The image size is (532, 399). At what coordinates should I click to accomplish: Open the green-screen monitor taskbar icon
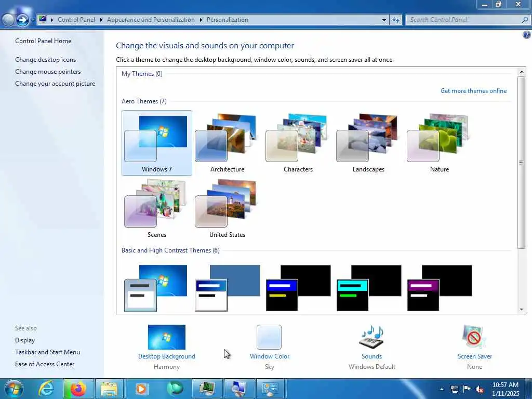point(207,389)
